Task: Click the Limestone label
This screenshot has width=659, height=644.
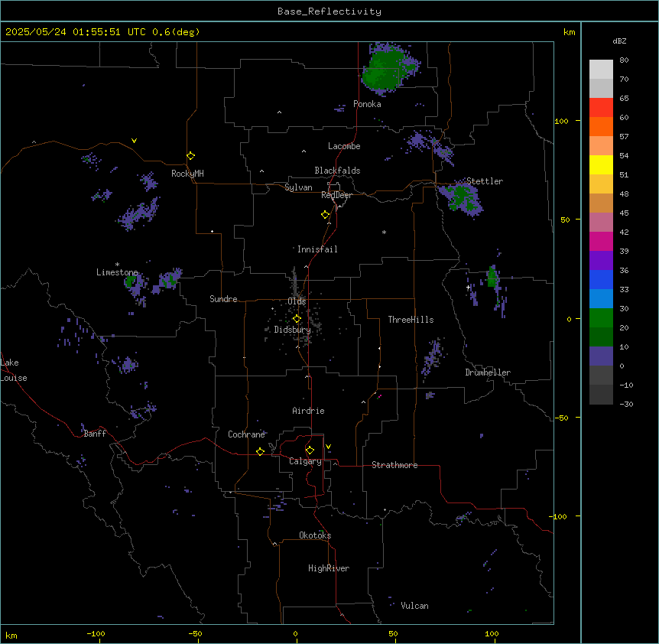Action: coord(117,272)
